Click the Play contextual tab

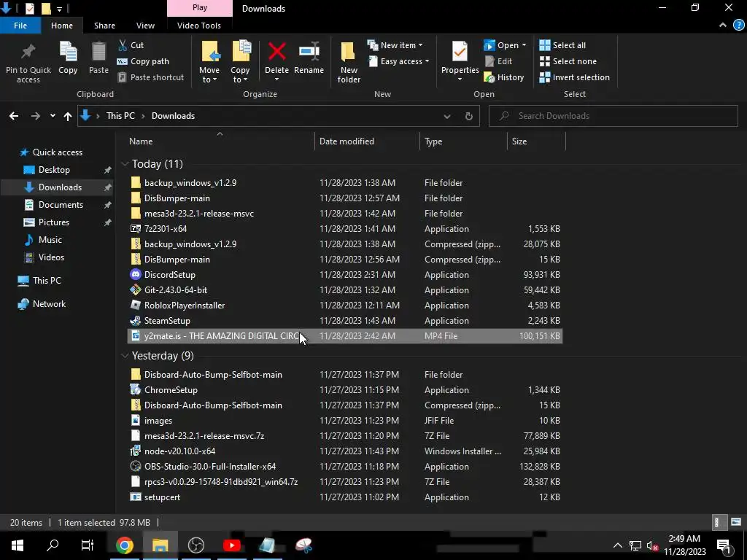coord(200,8)
